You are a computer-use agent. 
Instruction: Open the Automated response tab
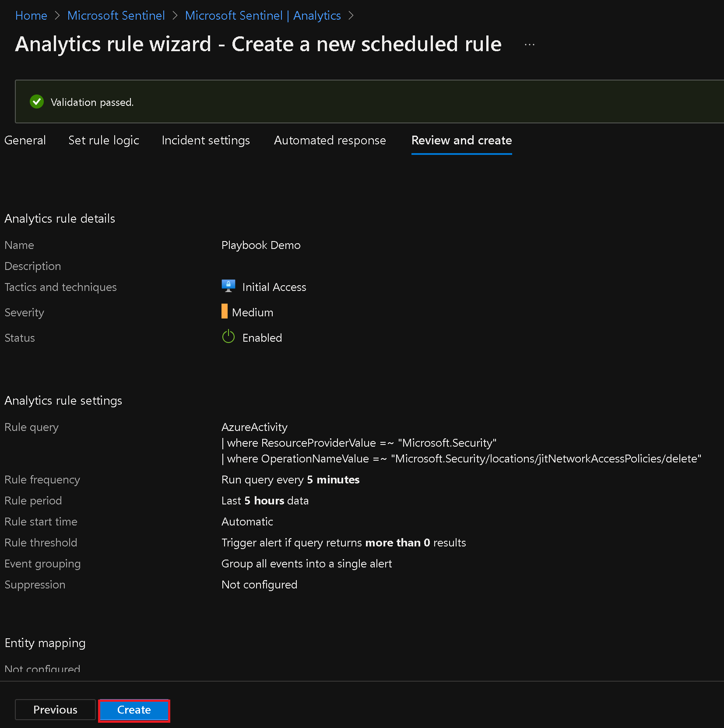point(330,140)
